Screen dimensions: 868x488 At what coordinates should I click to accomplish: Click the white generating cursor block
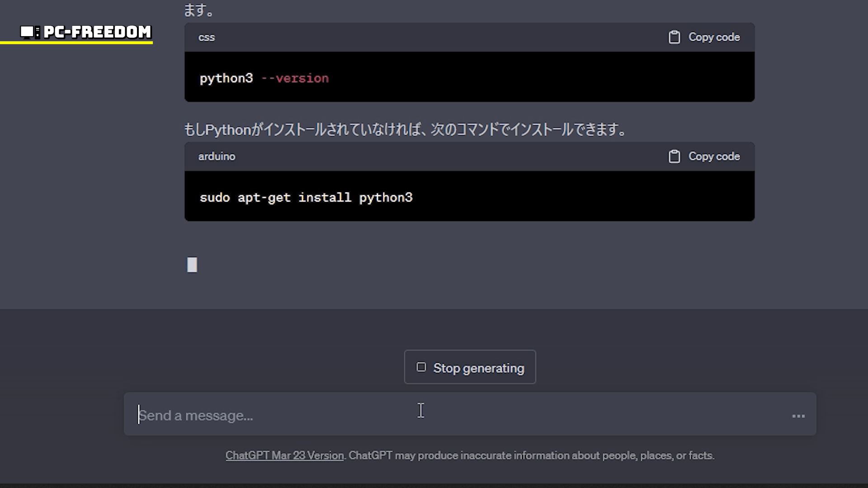[192, 265]
